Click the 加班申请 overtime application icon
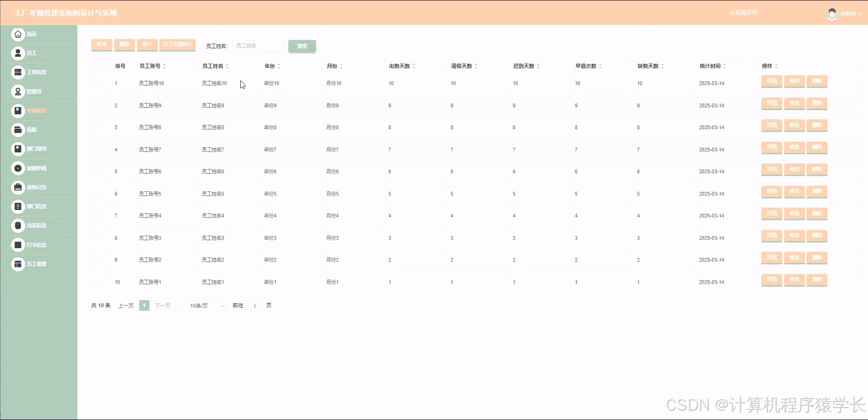This screenshot has width=868, height=420. pos(18,168)
